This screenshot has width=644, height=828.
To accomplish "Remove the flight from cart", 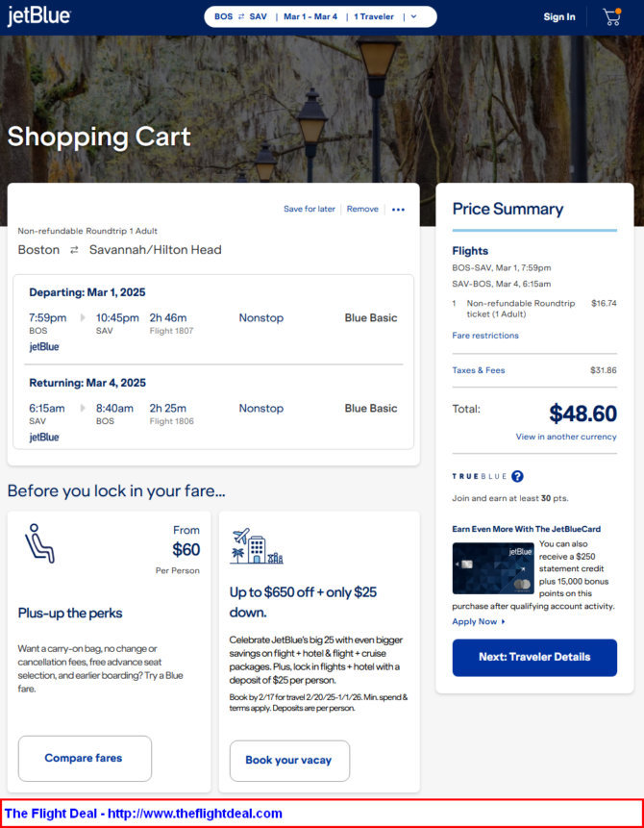I will tap(362, 209).
